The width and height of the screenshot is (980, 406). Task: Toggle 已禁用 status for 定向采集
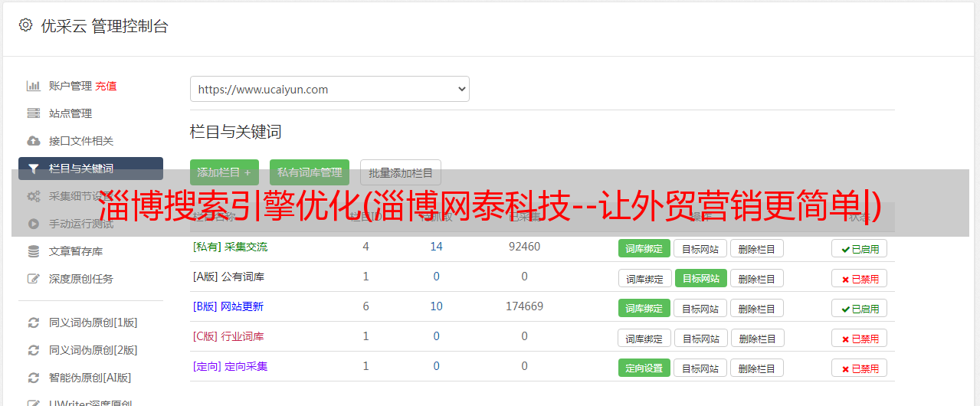(859, 368)
